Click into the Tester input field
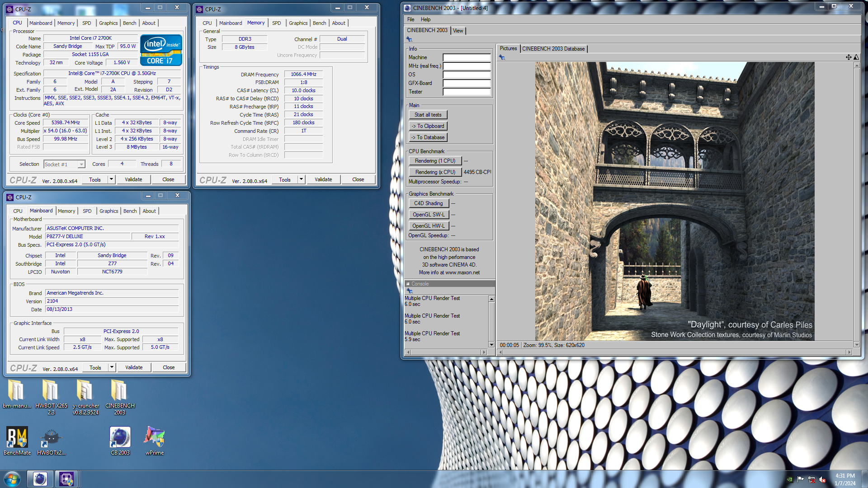The width and height of the screenshot is (868, 488). click(467, 92)
